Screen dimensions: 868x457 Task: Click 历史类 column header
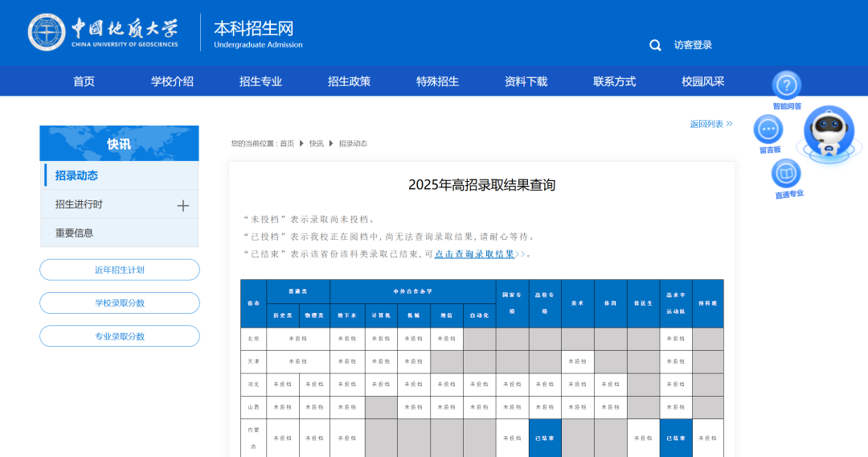pos(283,315)
